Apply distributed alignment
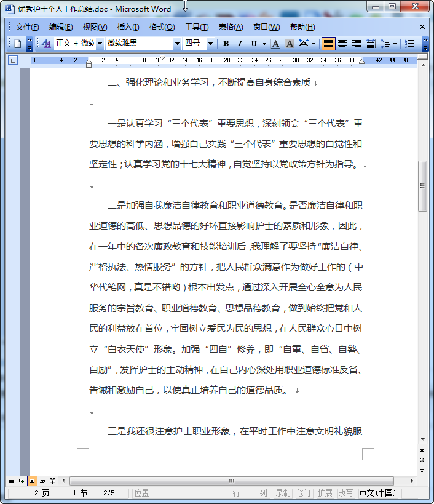This screenshot has height=504, width=434. click(371, 44)
